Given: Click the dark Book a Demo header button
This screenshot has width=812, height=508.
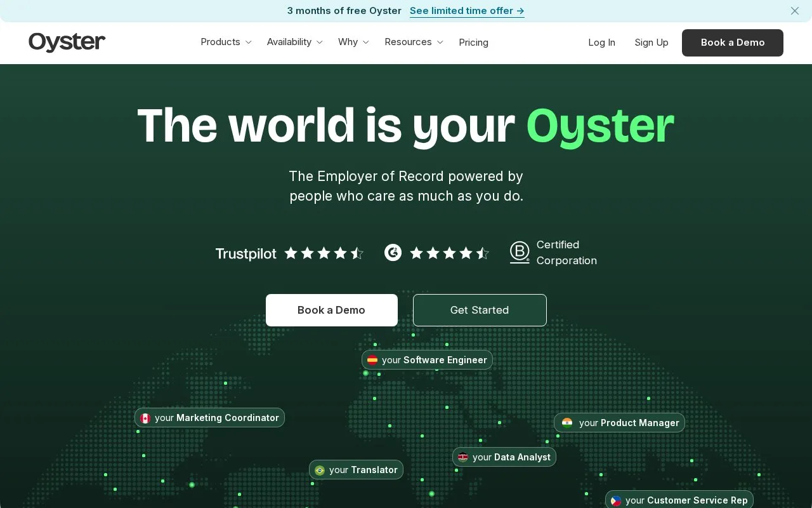Looking at the screenshot, I should pyautogui.click(x=733, y=43).
